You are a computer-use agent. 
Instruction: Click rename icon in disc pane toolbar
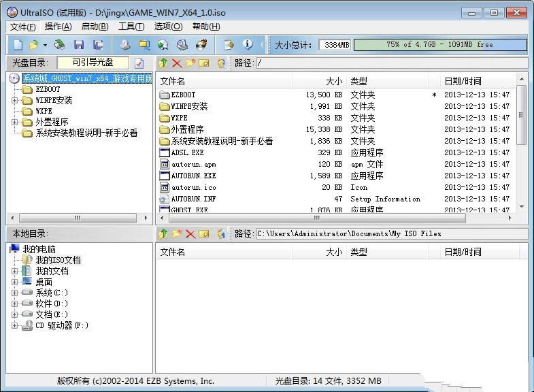(x=204, y=63)
